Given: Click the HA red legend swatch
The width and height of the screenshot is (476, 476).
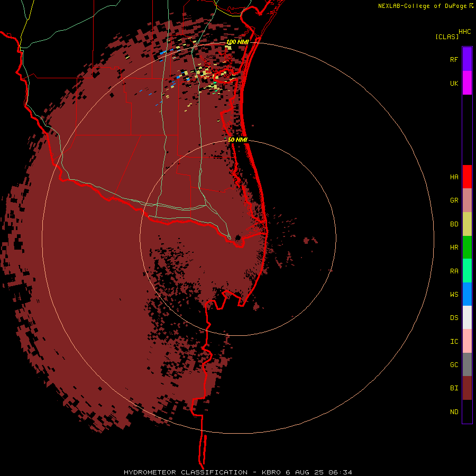Looking at the screenshot, I should point(467,177).
